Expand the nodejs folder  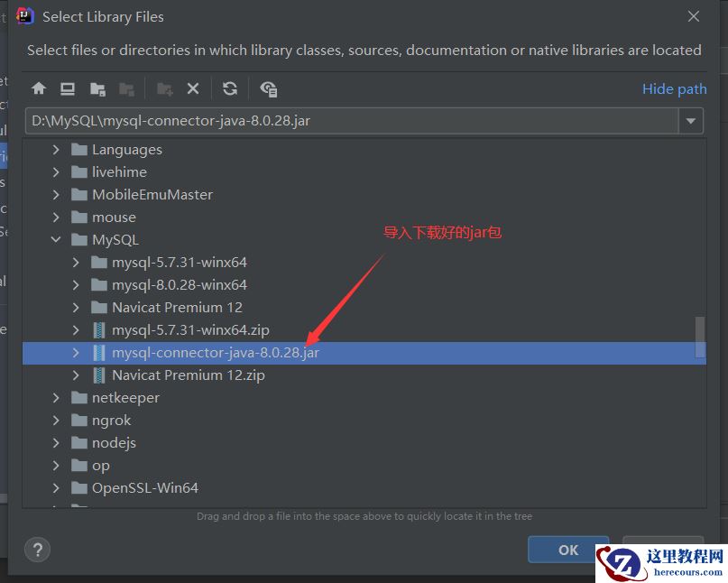click(x=56, y=443)
